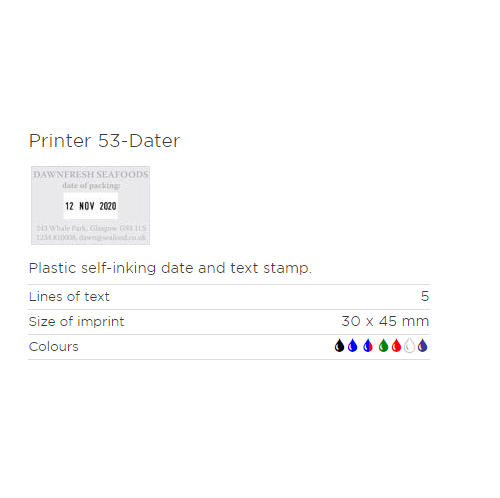Select the green ink drop colour
This screenshot has height=498, width=500.
383,346
